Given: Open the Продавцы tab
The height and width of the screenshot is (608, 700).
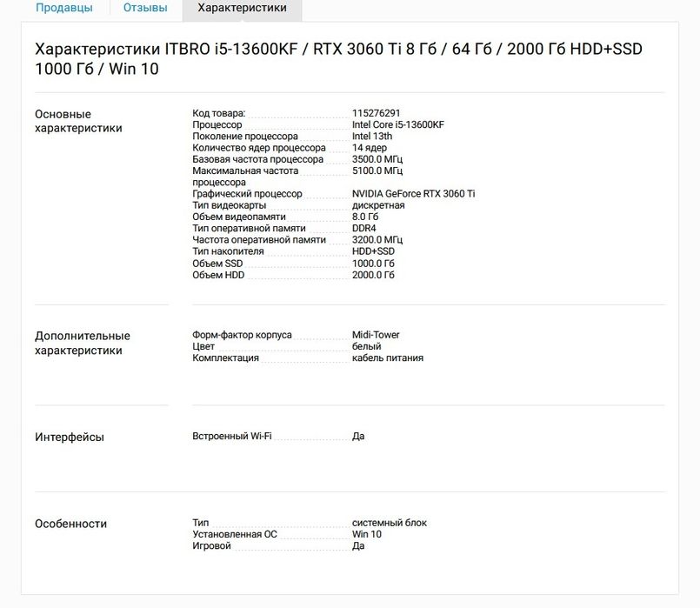Looking at the screenshot, I should 63,8.
